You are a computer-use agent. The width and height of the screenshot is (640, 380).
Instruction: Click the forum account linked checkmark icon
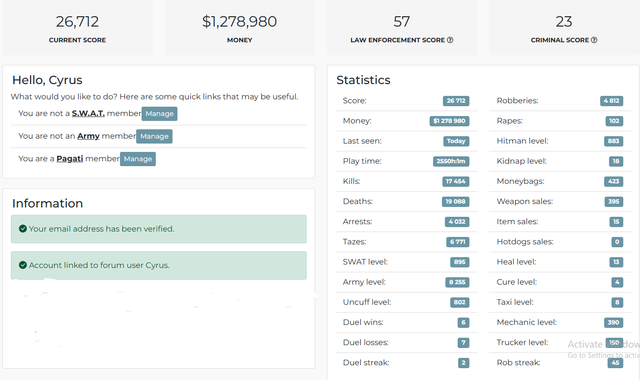tap(23, 265)
